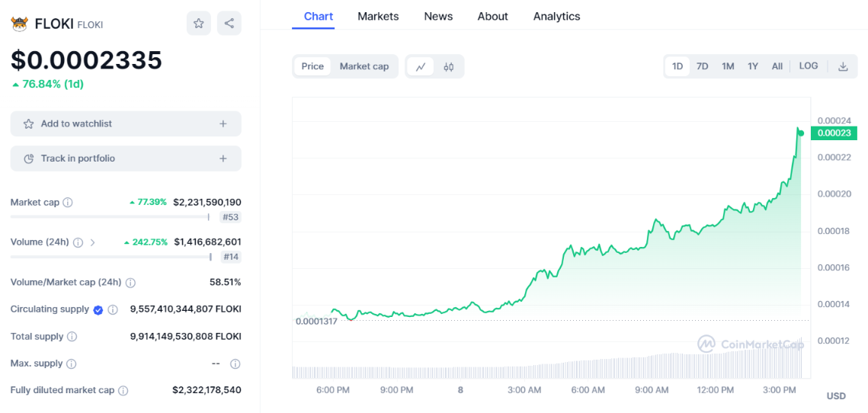This screenshot has height=413, width=868.
Task: Click Max. supply info icon
Action: [x=69, y=363]
